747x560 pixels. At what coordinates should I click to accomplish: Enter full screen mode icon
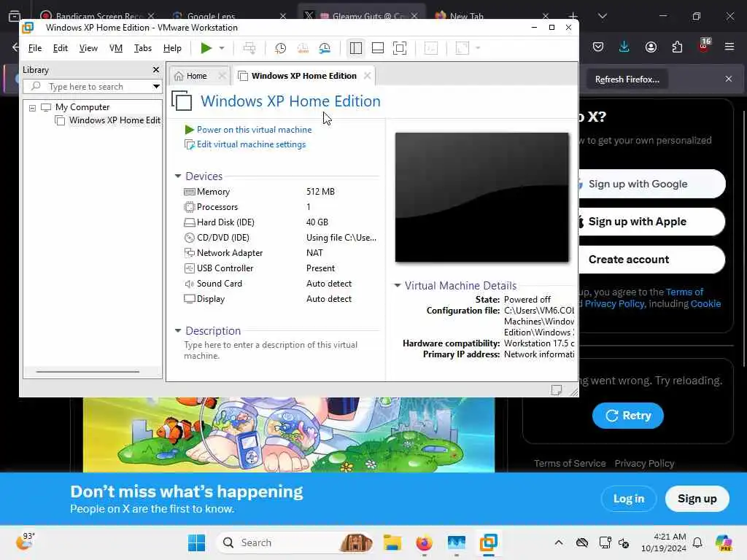pyautogui.click(x=400, y=48)
